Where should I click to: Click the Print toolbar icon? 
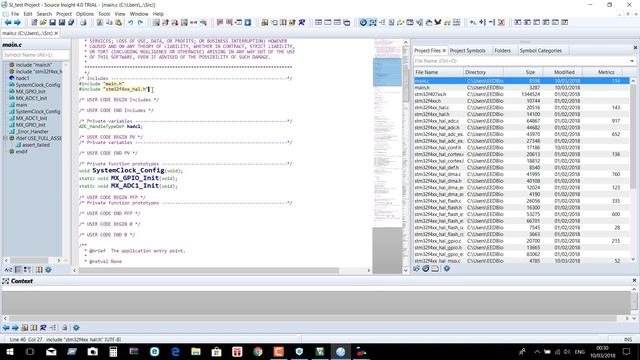tap(83, 22)
